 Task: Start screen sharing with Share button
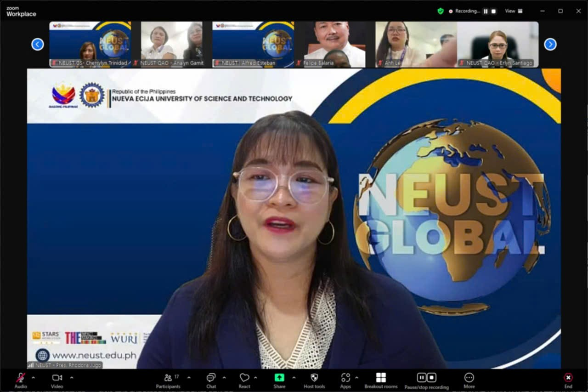(279, 380)
